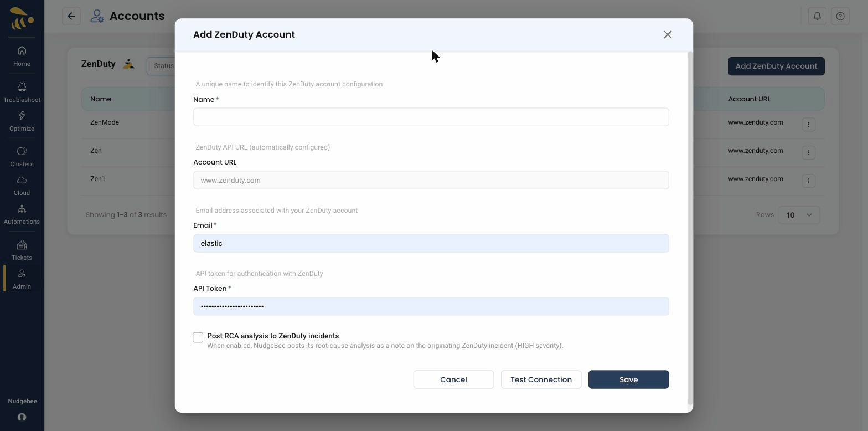Test Connection for the ZenDuty account
The image size is (868, 431).
[541, 379]
